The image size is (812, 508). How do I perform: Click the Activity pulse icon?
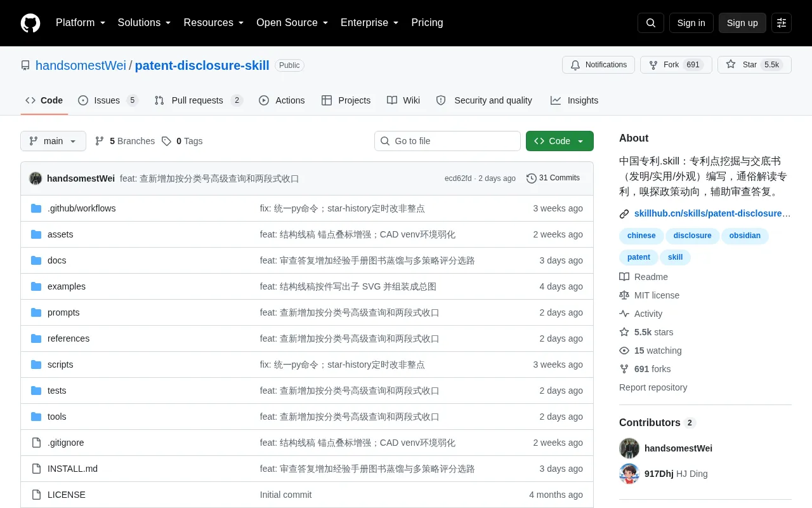coord(624,314)
